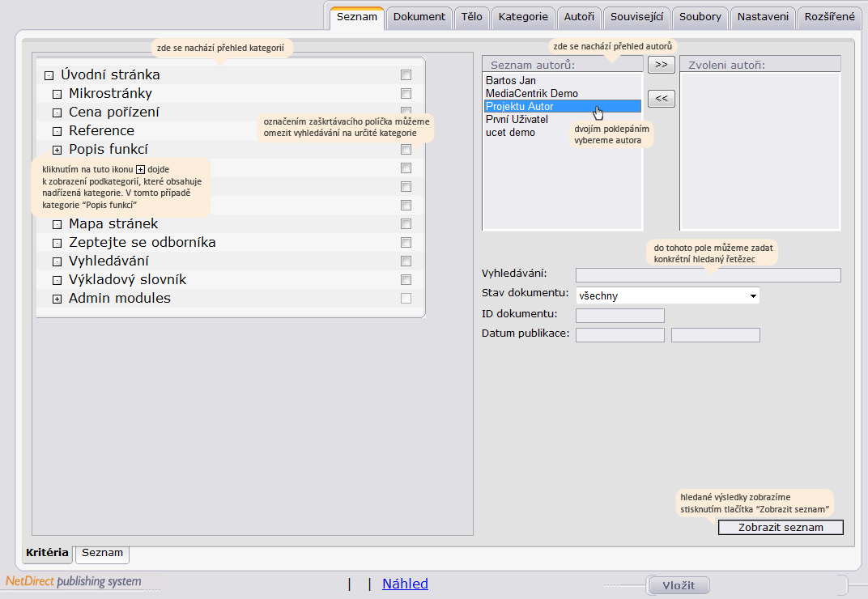Select the bottom Kritéria tab
Viewport: 868px width, 599px height.
[x=47, y=553]
